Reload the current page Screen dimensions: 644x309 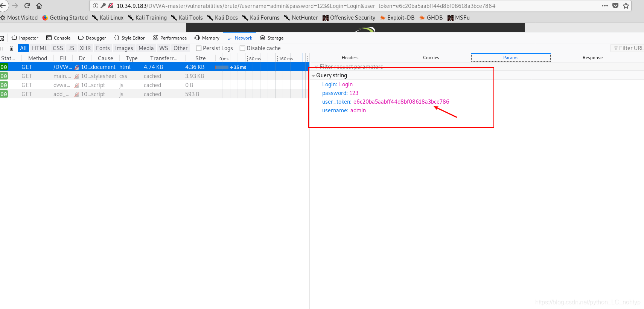click(x=27, y=6)
